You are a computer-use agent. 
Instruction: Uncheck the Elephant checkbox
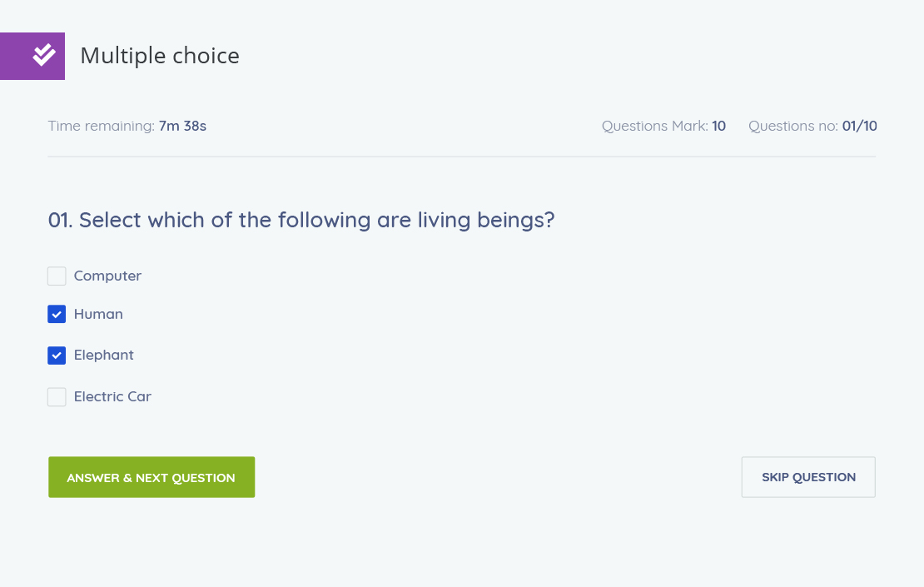[x=57, y=356]
